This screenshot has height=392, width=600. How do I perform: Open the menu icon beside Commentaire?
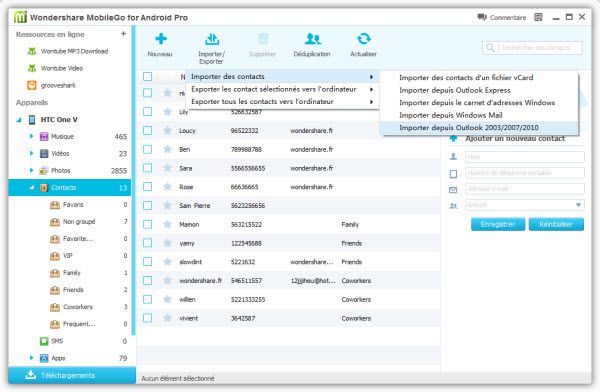tap(538, 17)
